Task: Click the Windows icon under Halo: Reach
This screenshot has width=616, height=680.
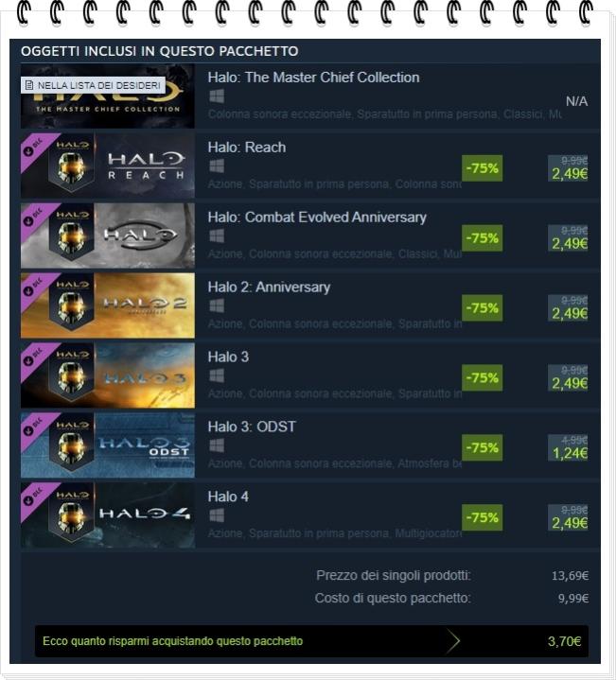Action: click(x=217, y=166)
